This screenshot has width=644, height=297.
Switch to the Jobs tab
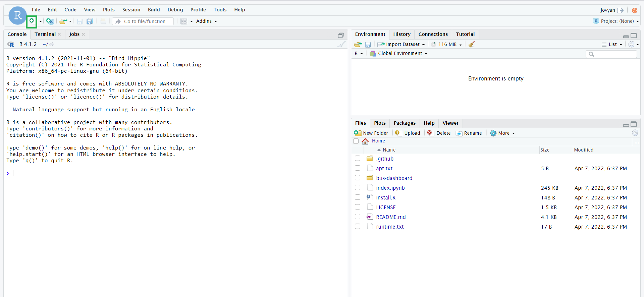click(74, 34)
